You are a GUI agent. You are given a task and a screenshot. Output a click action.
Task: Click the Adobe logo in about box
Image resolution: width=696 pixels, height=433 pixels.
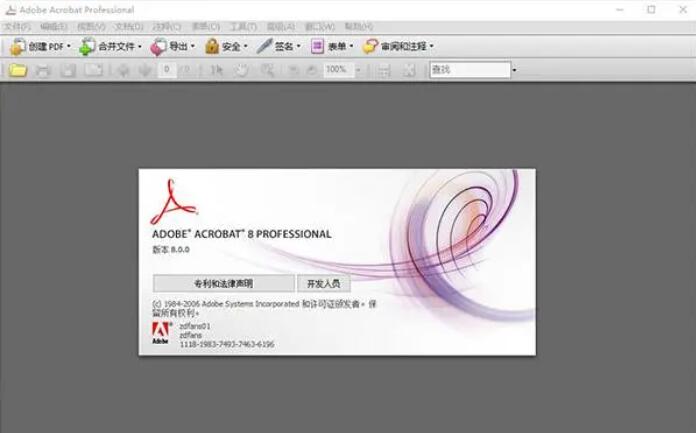pos(161,333)
